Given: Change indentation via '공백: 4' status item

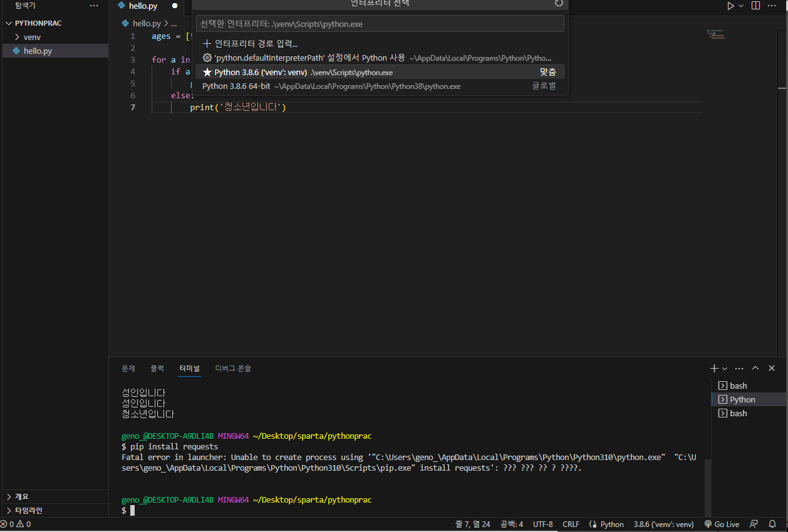Looking at the screenshot, I should point(512,524).
